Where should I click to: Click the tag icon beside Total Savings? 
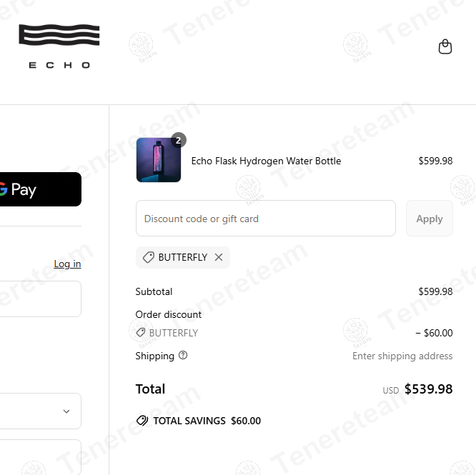pyautogui.click(x=142, y=421)
